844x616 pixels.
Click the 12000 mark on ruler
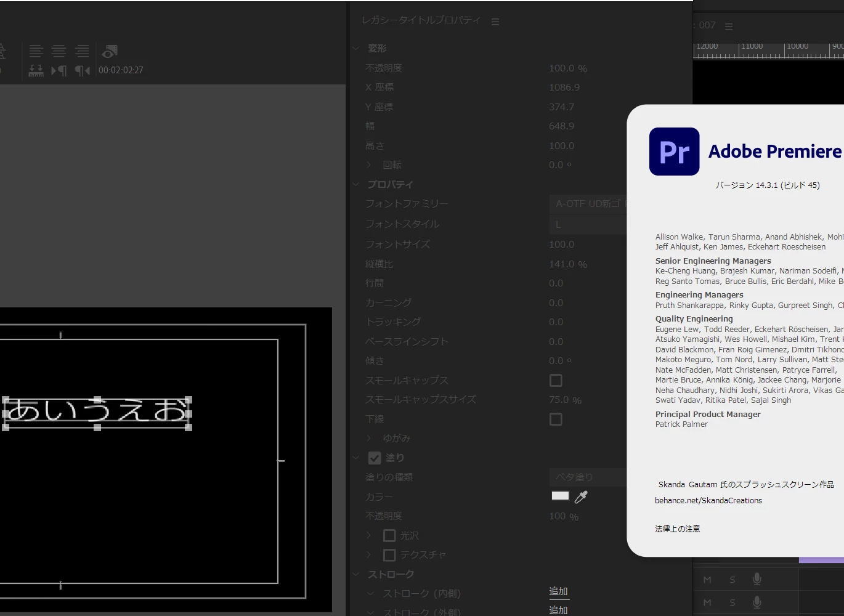pyautogui.click(x=707, y=47)
